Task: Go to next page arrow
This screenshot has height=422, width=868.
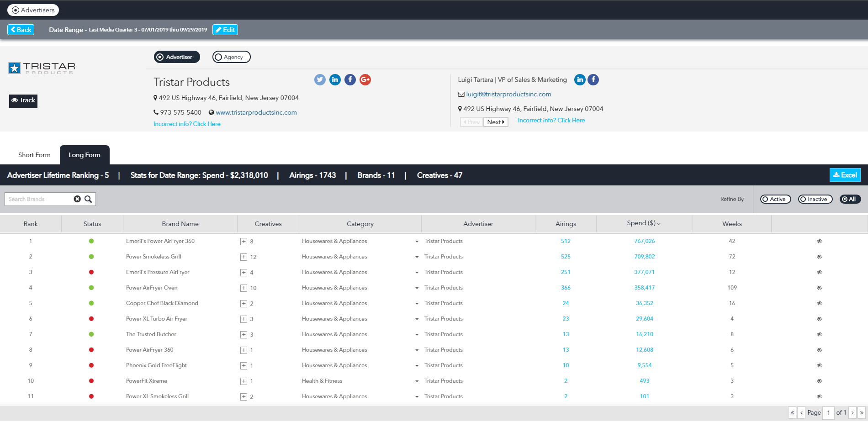Action: click(852, 413)
